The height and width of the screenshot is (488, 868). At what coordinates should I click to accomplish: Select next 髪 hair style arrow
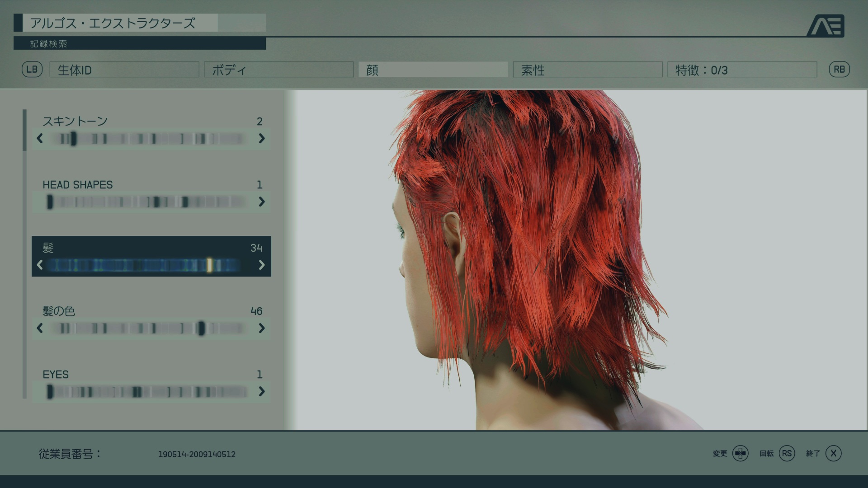click(x=262, y=265)
